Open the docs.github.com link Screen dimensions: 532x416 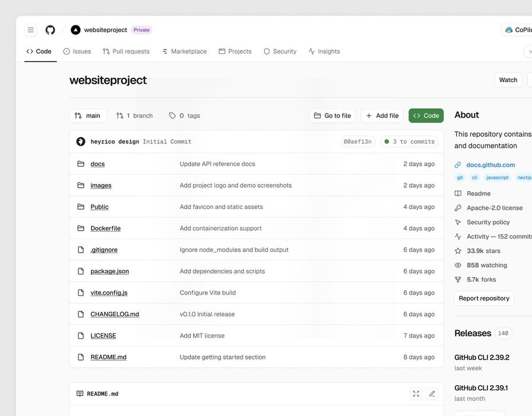pyautogui.click(x=490, y=165)
